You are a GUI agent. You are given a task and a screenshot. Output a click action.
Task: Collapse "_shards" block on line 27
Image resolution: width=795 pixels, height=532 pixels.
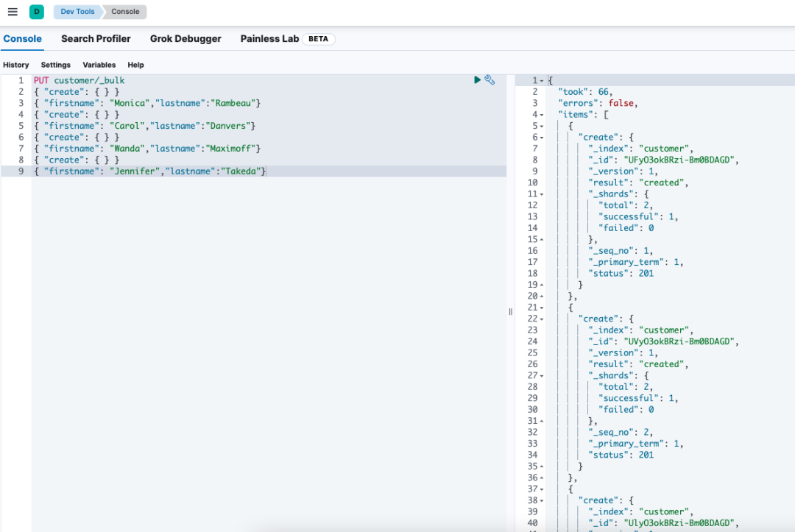[543, 376]
